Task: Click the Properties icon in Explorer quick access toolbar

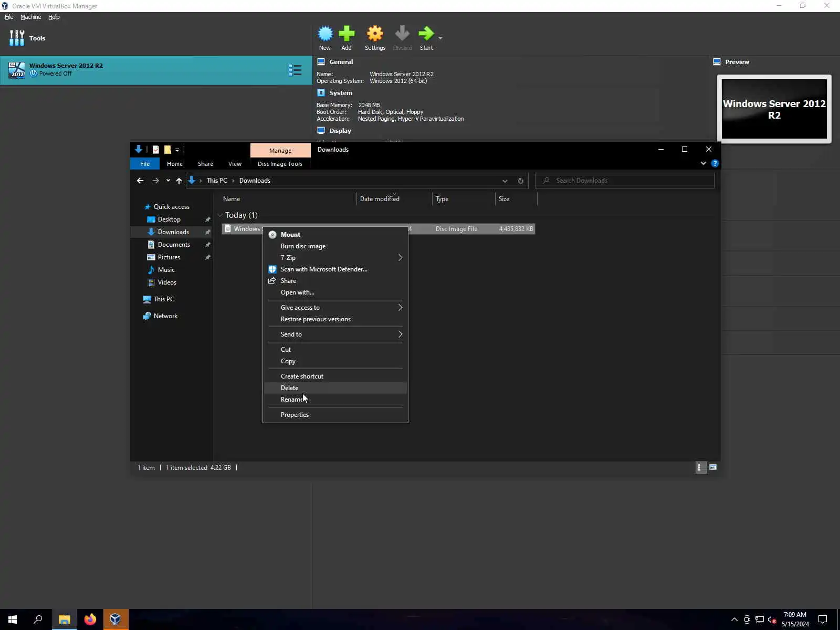Action: tap(156, 150)
